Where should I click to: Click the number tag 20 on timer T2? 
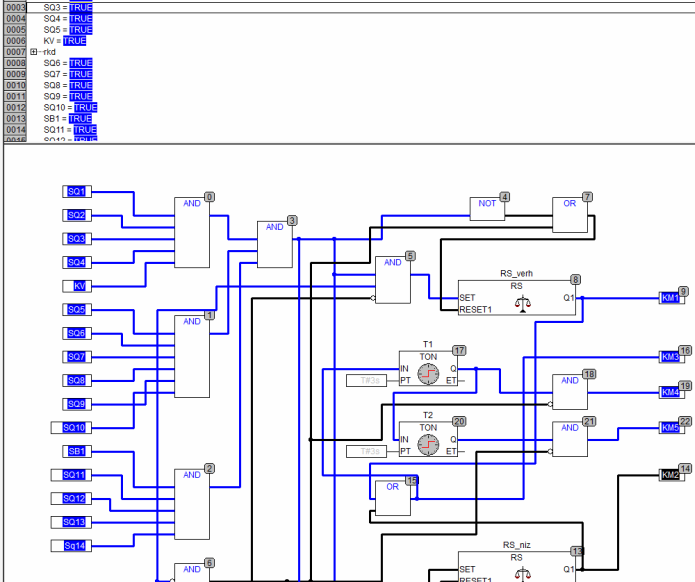[459, 422]
